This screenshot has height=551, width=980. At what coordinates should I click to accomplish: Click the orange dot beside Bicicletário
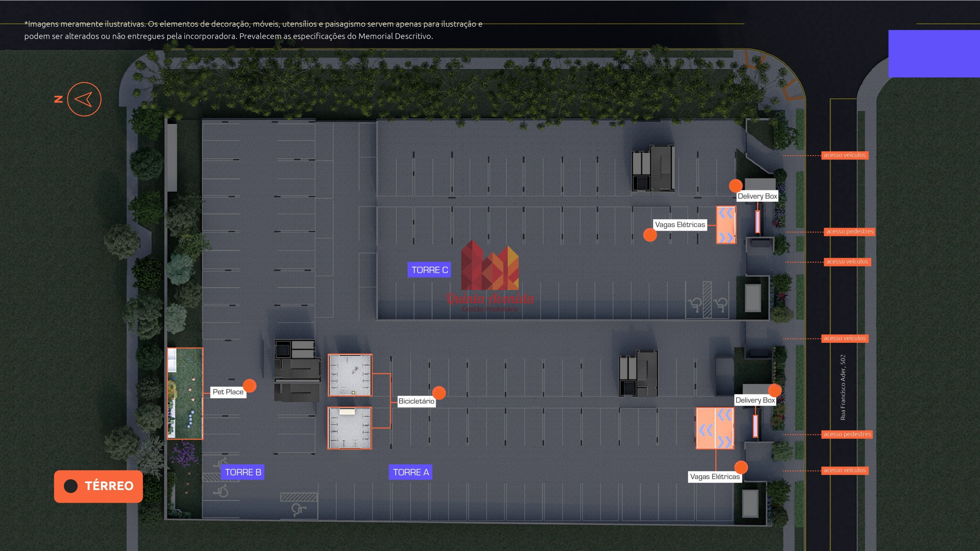[x=439, y=393]
